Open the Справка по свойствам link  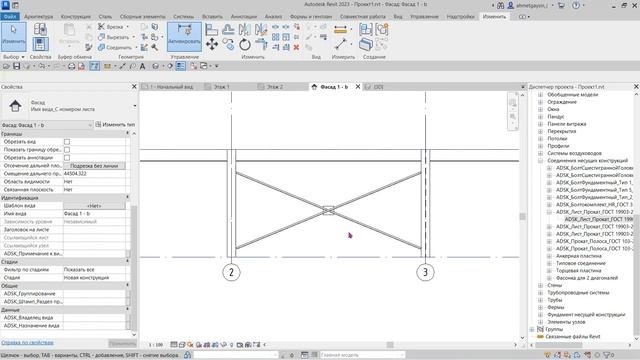coord(27,343)
